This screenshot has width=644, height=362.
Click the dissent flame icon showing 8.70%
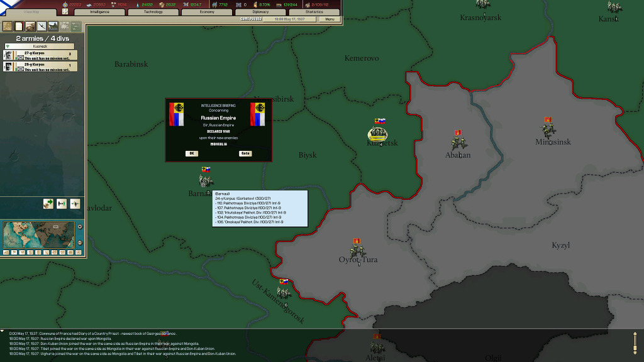(x=255, y=4)
